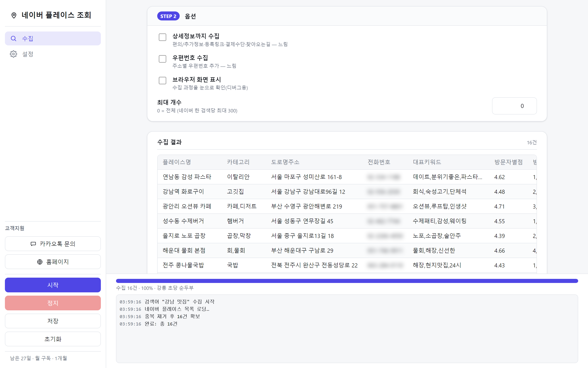
Task: Click the 홈페이지 button
Action: click(53, 262)
